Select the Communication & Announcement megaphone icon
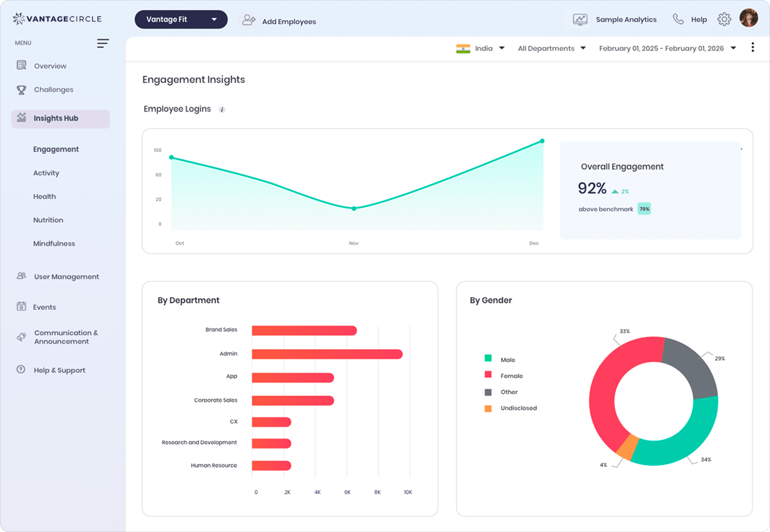Image resolution: width=770 pixels, height=532 pixels. click(21, 337)
